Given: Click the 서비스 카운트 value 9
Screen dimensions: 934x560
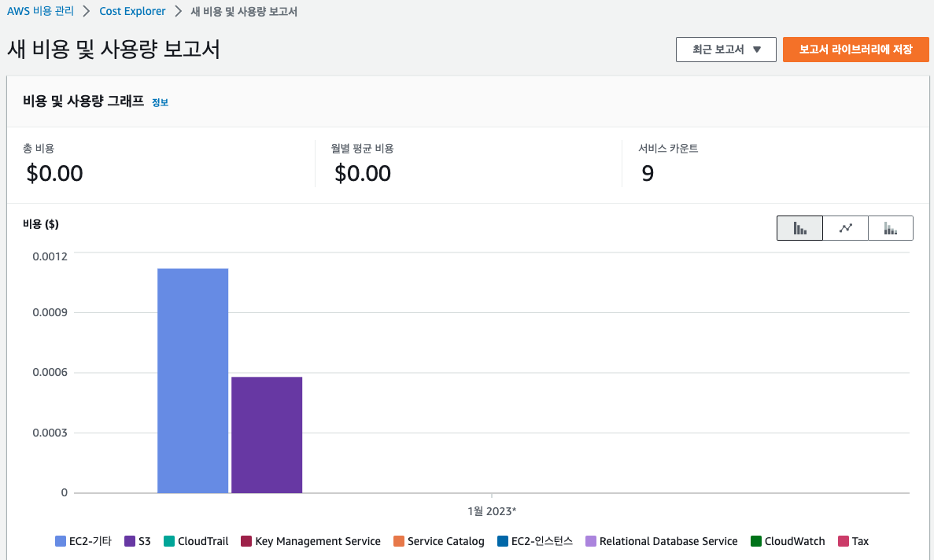Looking at the screenshot, I should pyautogui.click(x=648, y=173).
